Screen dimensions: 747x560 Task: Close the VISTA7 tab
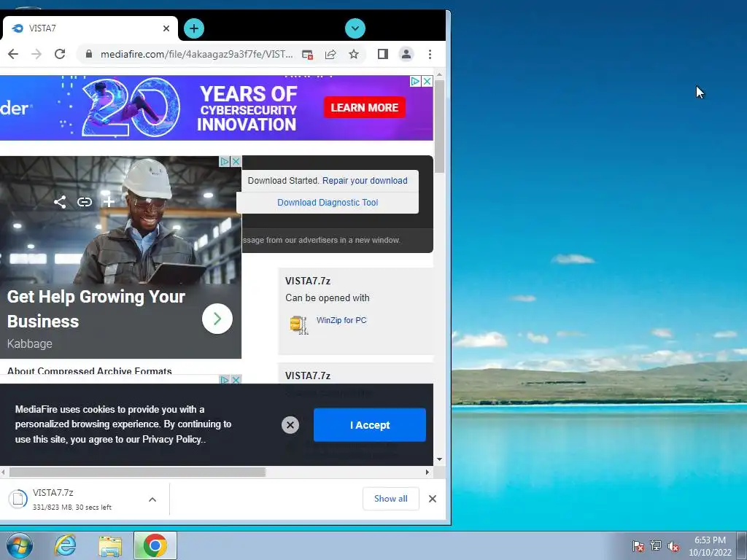tap(166, 28)
